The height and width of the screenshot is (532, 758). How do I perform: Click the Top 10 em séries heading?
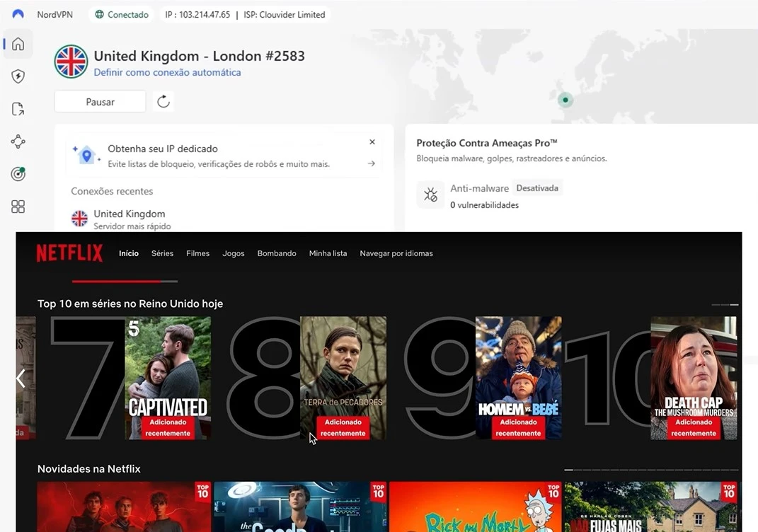pyautogui.click(x=130, y=303)
